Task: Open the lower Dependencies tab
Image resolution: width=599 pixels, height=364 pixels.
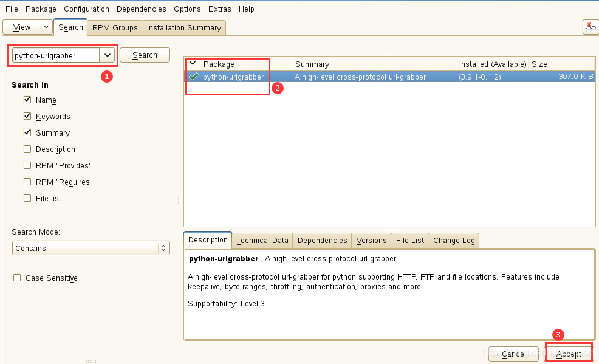Action: click(322, 240)
